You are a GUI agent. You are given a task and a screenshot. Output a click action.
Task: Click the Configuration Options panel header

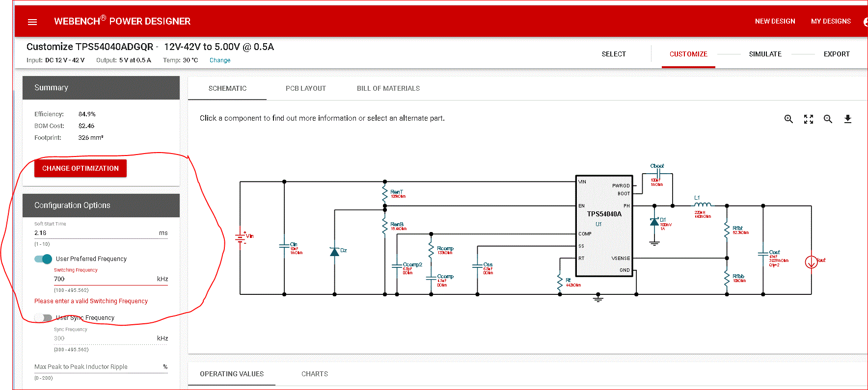[x=101, y=206]
